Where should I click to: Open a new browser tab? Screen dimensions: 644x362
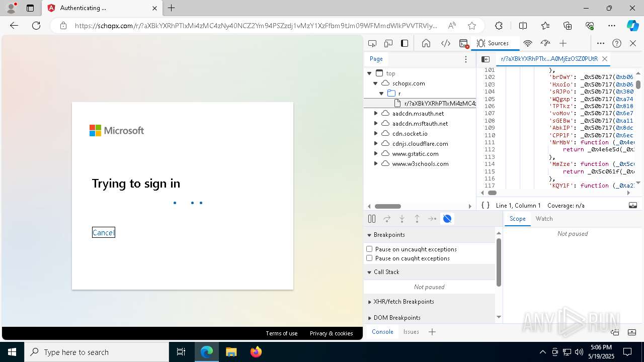tap(171, 8)
